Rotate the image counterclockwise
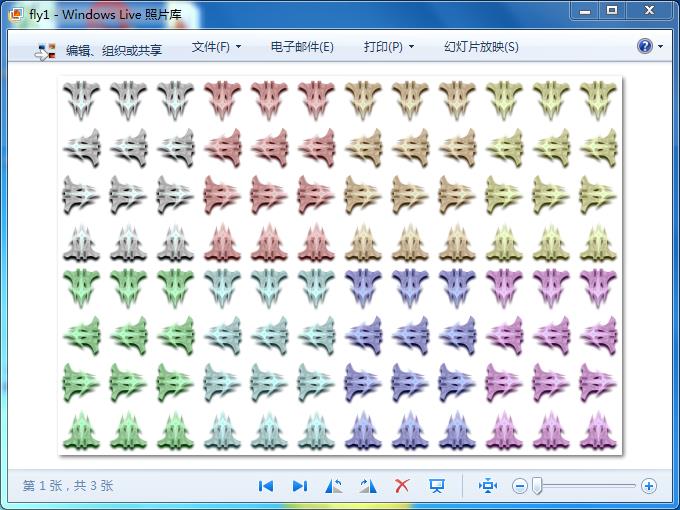Image resolution: width=680 pixels, height=510 pixels. coord(334,486)
